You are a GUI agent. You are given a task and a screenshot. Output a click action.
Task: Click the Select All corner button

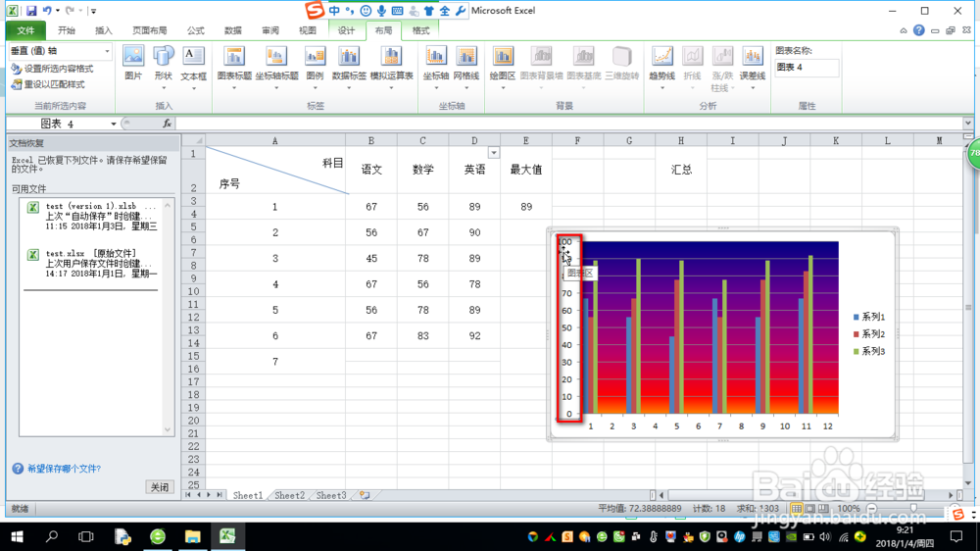194,141
